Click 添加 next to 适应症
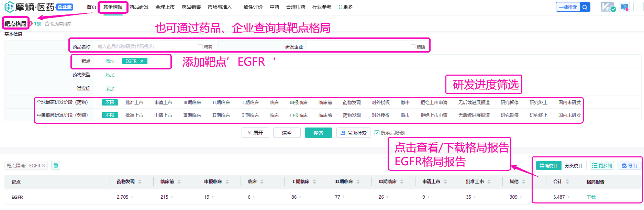644x210 pixels. [x=110, y=89]
